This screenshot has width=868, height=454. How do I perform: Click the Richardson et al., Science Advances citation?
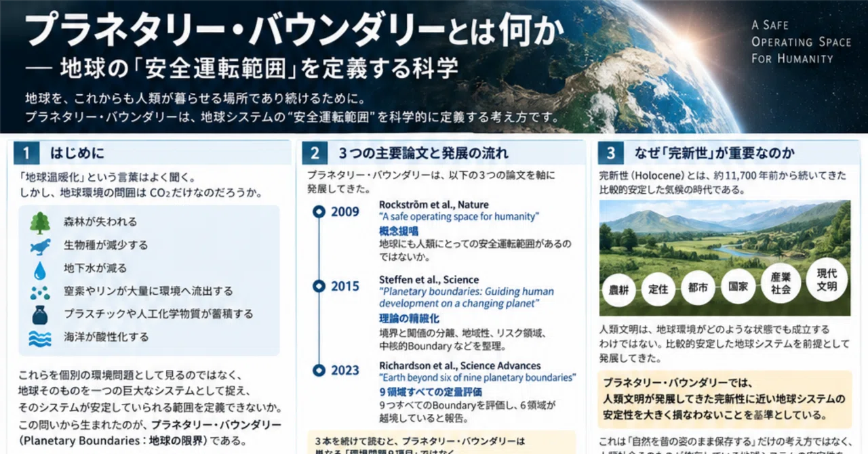[460, 366]
